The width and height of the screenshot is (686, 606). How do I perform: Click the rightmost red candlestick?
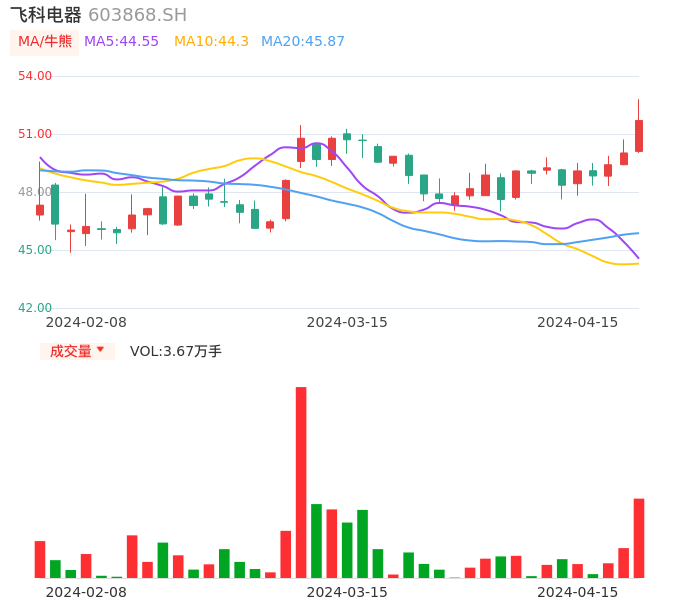pyautogui.click(x=639, y=136)
